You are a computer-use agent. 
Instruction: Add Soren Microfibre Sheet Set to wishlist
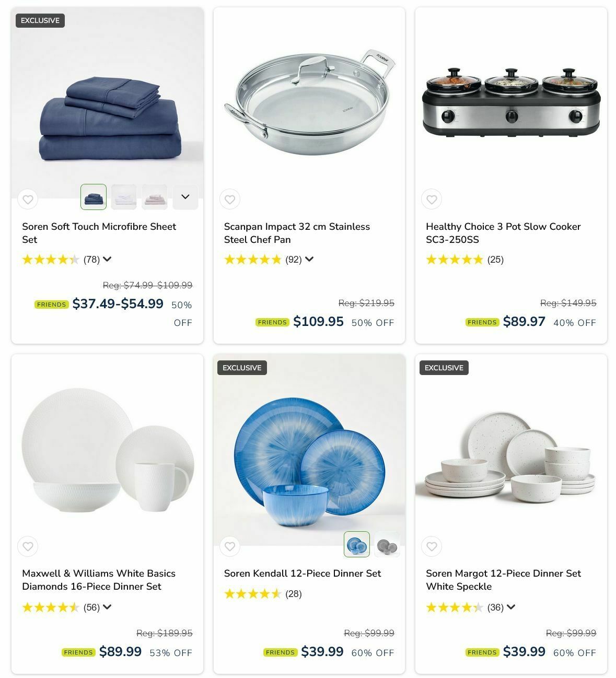point(28,199)
